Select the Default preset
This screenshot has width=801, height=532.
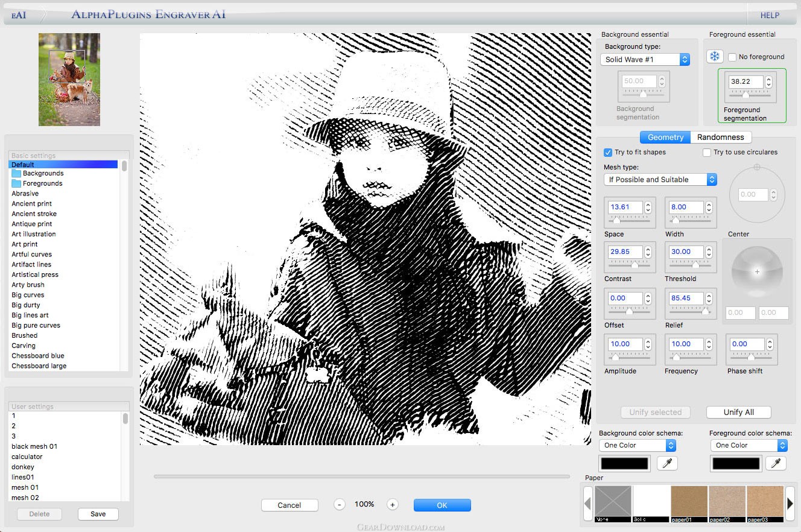[63, 164]
